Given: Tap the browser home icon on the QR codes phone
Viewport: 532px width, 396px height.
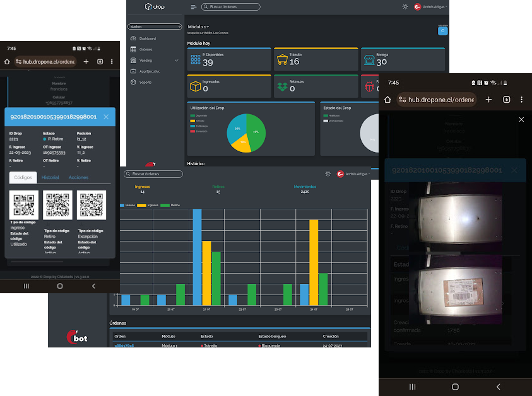Looking at the screenshot, I should tap(7, 62).
